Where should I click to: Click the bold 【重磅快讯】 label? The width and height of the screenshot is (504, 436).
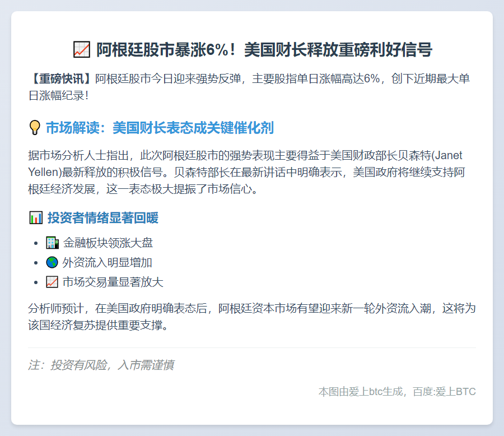click(x=62, y=78)
